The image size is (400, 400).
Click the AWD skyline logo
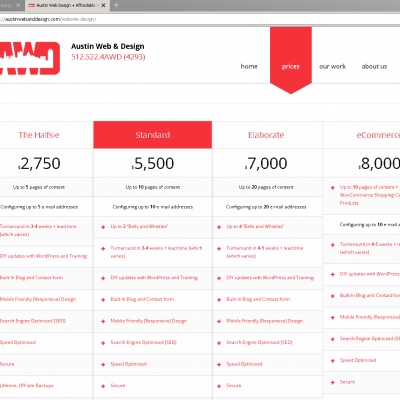point(29,58)
